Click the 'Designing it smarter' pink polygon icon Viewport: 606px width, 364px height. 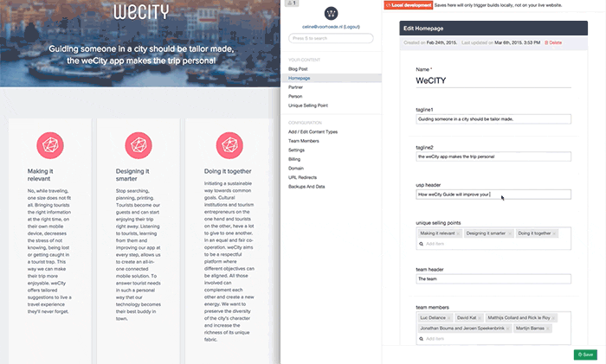(x=139, y=145)
